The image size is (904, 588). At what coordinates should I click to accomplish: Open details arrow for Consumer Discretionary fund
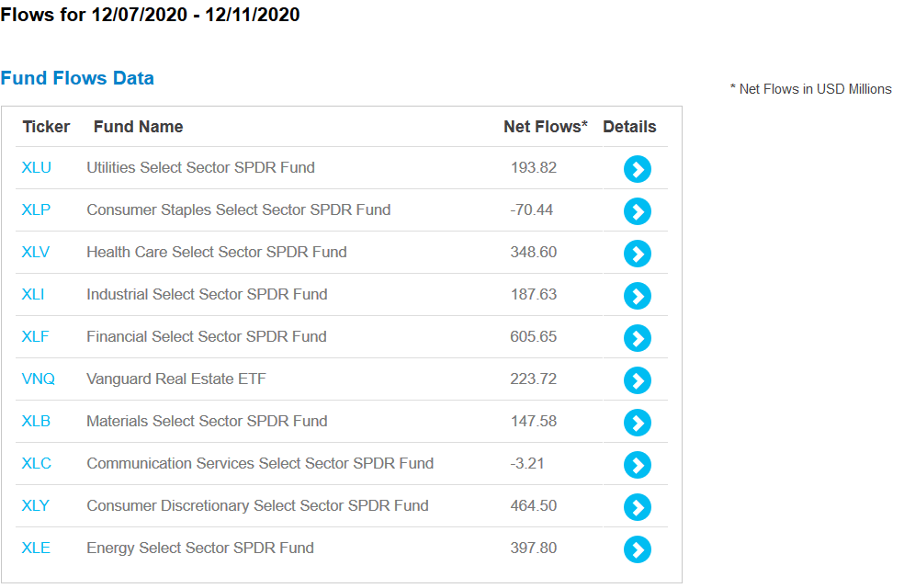point(637,507)
